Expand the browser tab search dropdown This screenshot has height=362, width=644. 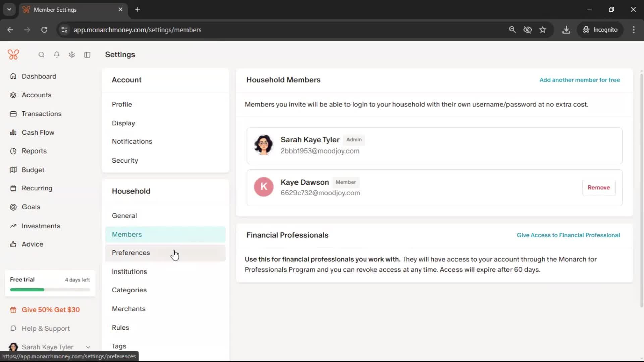coord(9,9)
